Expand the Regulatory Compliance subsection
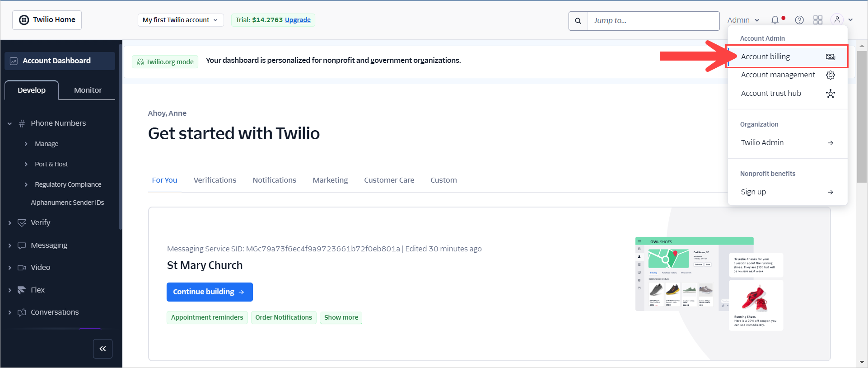Screen dimensions: 868x368 pos(26,184)
